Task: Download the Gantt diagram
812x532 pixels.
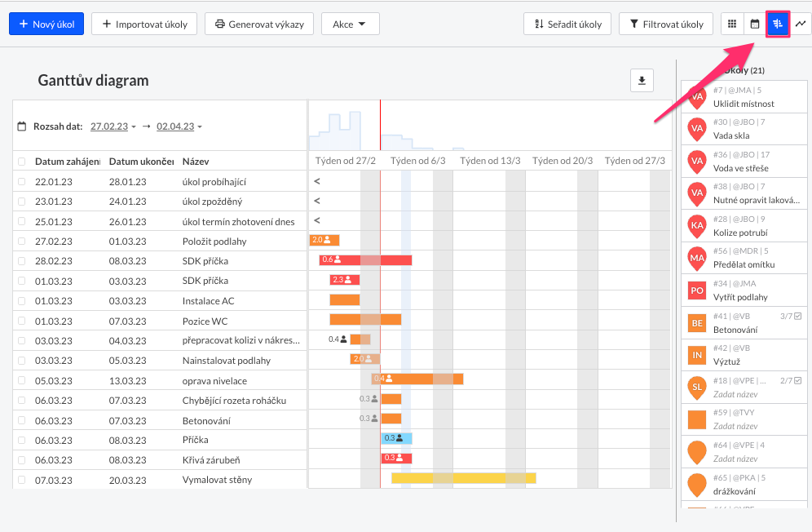Action: [642, 81]
